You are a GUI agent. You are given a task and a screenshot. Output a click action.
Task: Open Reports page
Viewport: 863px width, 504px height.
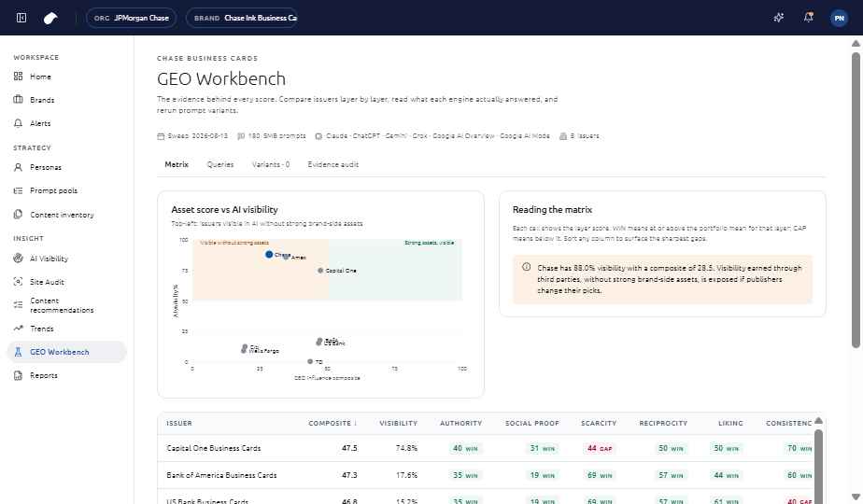coord(44,375)
